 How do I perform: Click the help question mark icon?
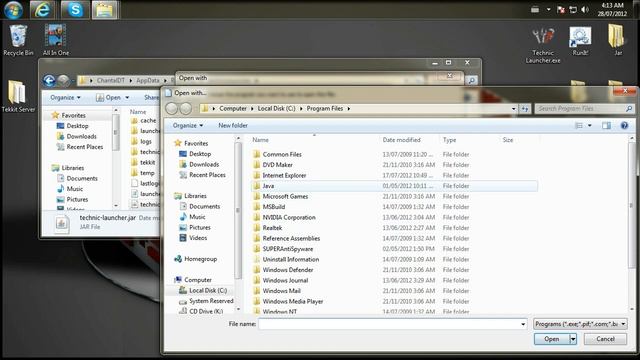(x=624, y=125)
